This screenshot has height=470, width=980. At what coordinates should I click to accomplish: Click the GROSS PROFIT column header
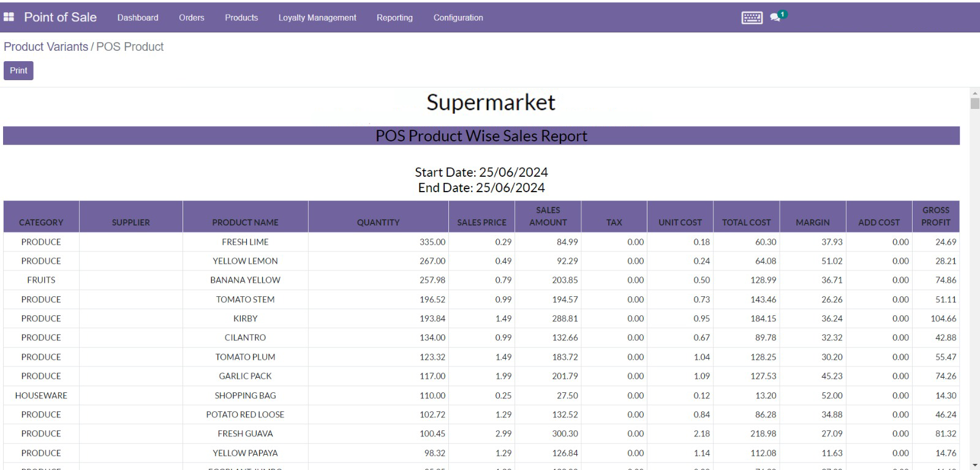point(935,216)
